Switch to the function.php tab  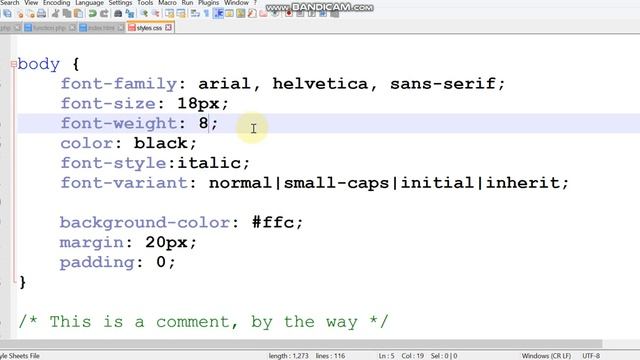49,28
